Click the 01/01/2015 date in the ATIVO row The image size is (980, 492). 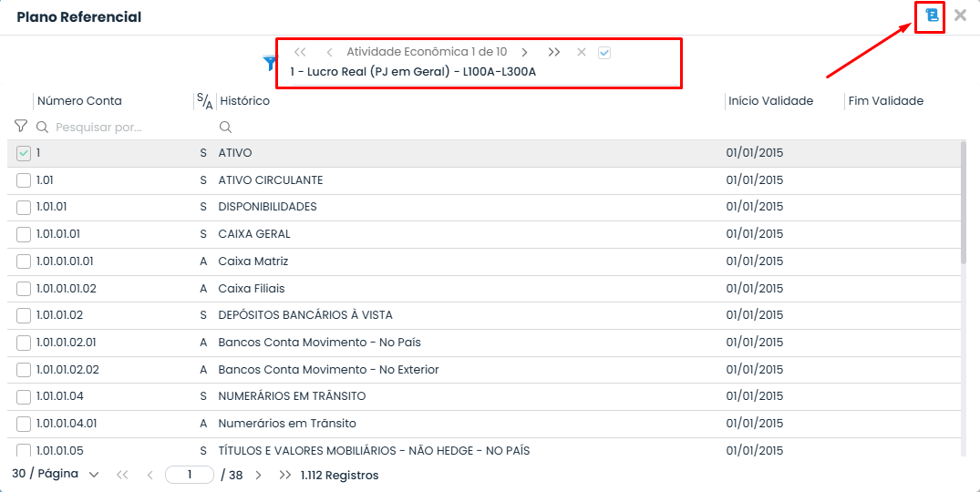pos(755,153)
